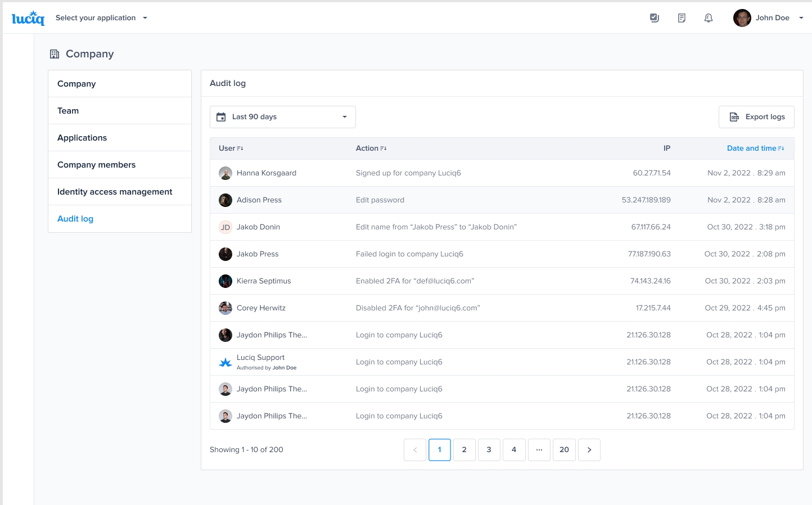Viewport: 812px width, 505px height.
Task: Open Identity access management
Action: (x=114, y=191)
